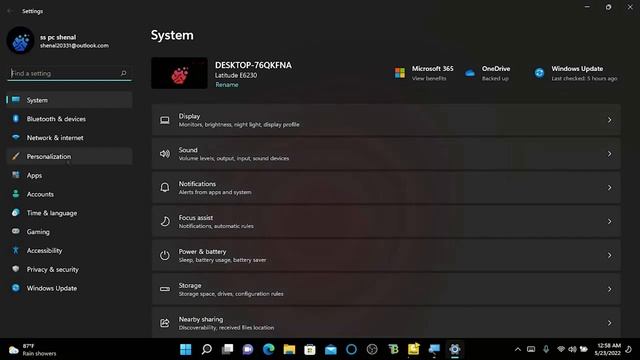Viewport: 640px width, 360px height.
Task: Click the Wi-Fi icon in system tray
Action: point(561,349)
